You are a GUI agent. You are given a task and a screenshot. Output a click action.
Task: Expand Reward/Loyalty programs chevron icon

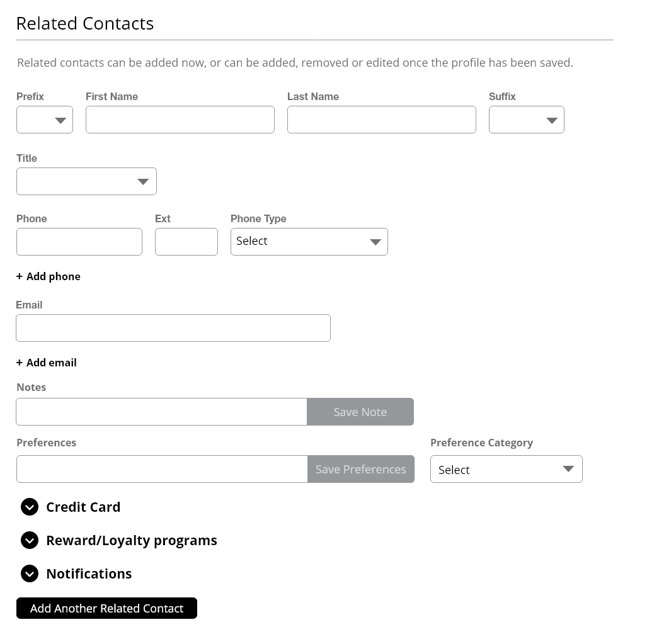pos(30,540)
